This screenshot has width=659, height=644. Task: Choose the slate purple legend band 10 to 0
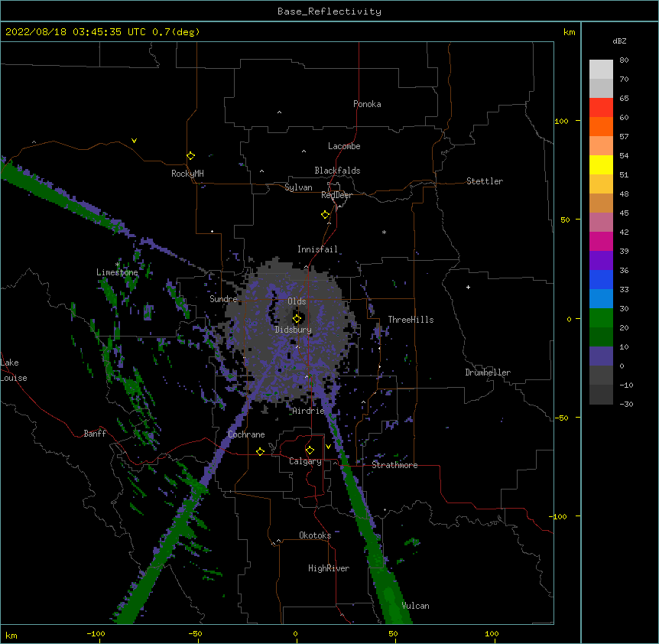(x=601, y=356)
